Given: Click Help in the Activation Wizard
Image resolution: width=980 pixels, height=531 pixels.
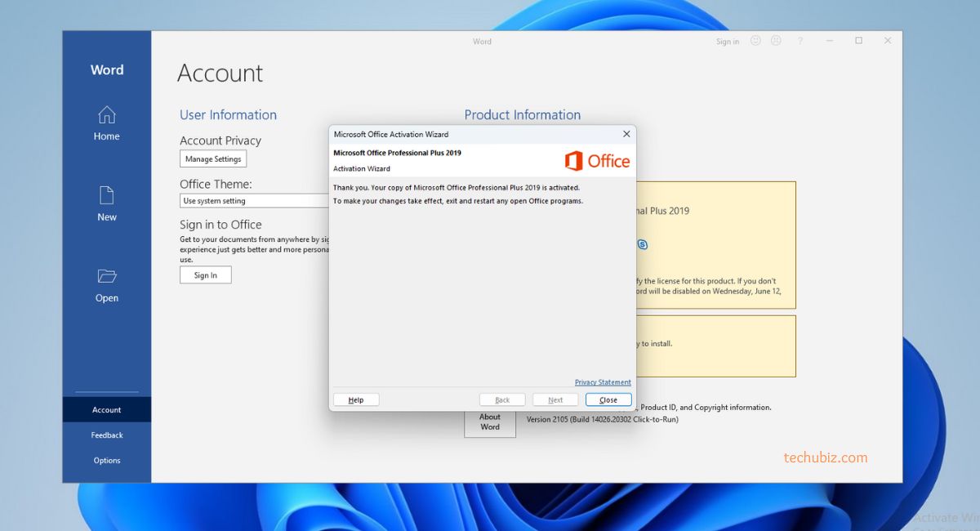Looking at the screenshot, I should tap(356, 400).
